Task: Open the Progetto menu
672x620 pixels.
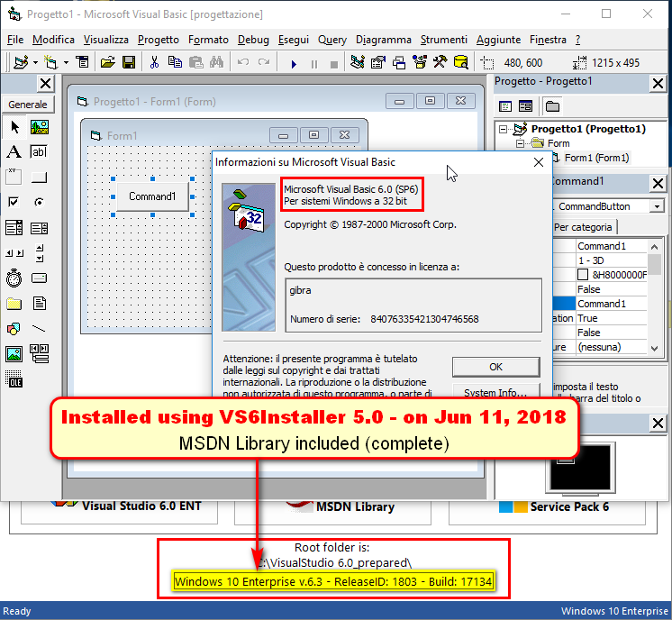Action: tap(159, 40)
